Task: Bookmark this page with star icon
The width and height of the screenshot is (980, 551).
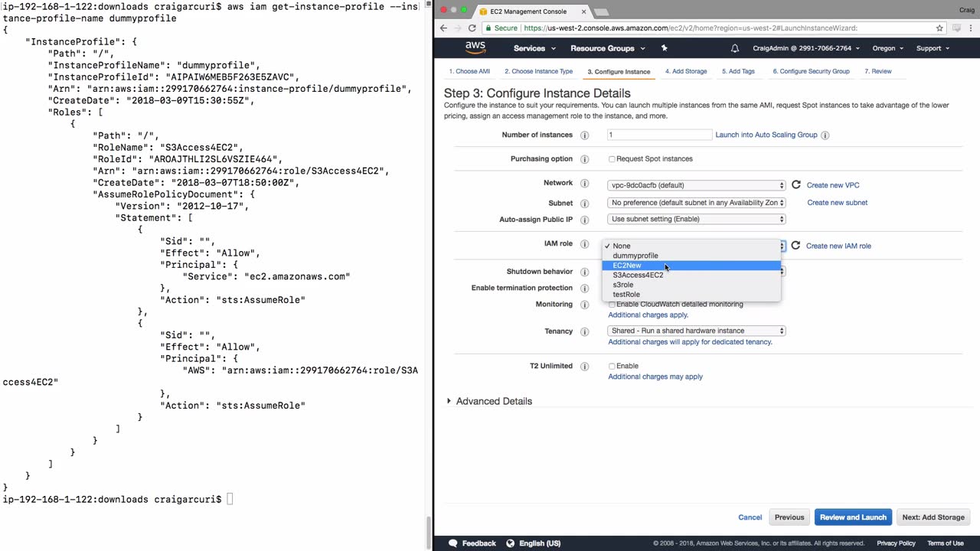Action: click(939, 28)
